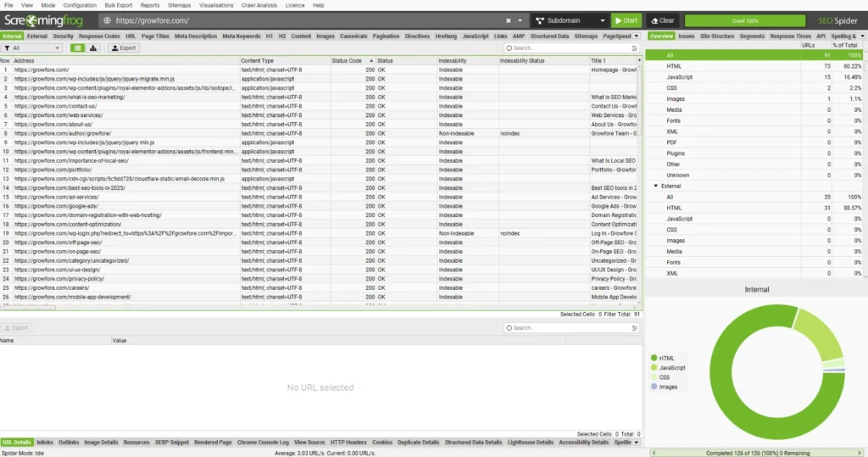868x457 pixels.
Task: Select External HTML row in overview
Action: 755,208
